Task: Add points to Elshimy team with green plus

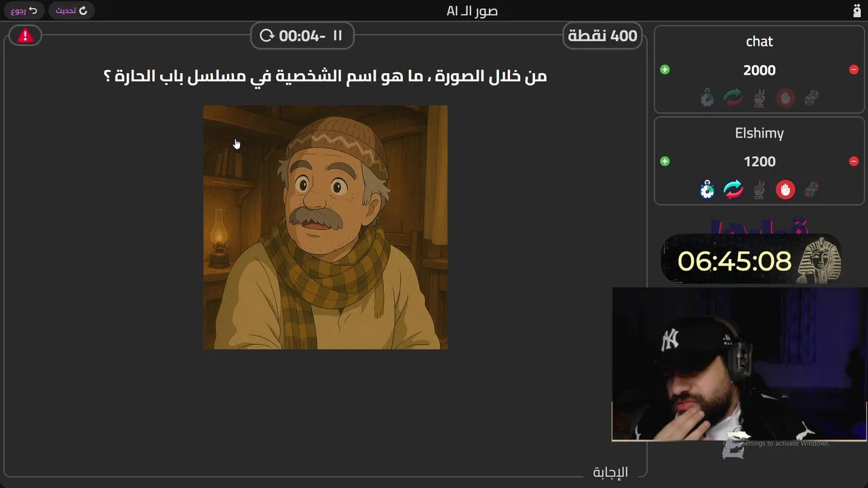Action: [665, 161]
